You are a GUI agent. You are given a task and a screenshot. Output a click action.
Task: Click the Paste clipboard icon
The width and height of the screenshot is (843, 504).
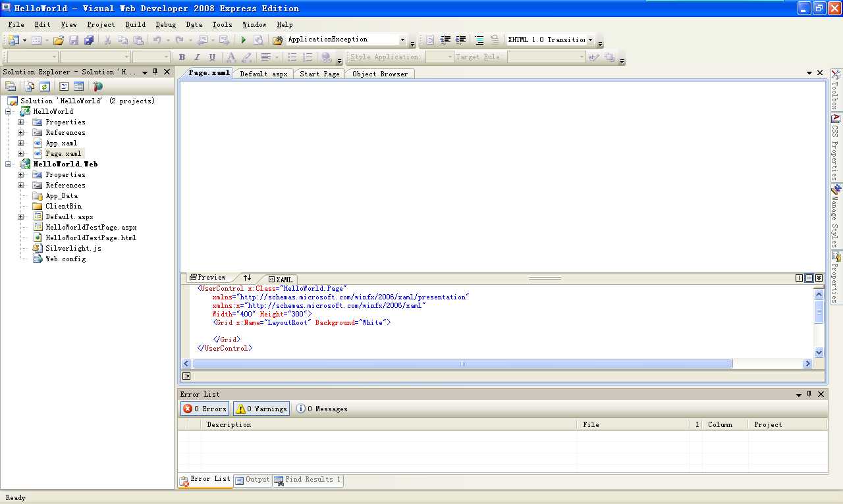138,40
